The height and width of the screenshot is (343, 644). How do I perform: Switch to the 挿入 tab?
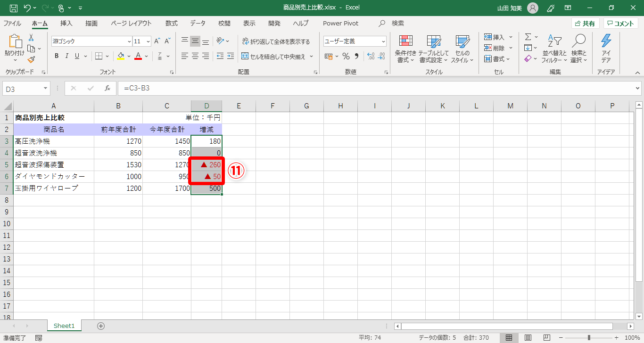click(66, 23)
